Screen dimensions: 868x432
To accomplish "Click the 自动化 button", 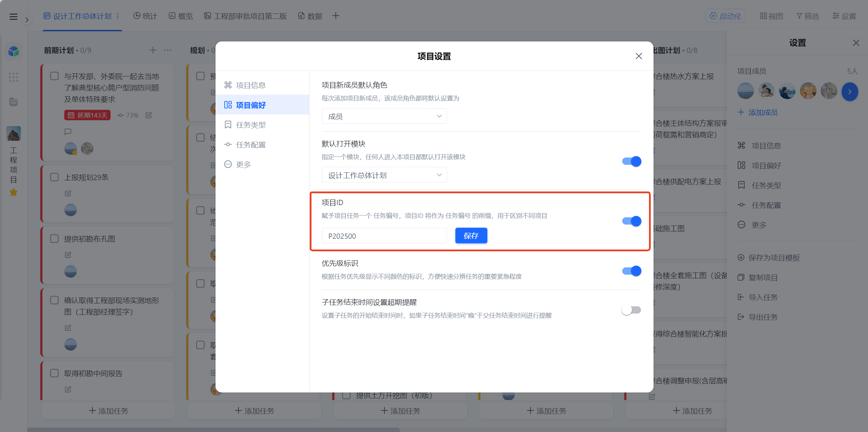I will [725, 16].
